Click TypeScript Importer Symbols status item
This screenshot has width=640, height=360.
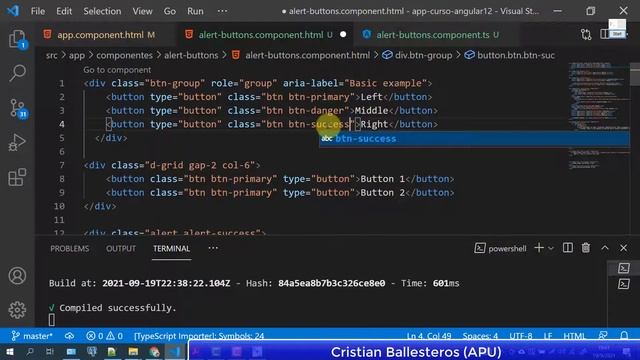click(199, 336)
